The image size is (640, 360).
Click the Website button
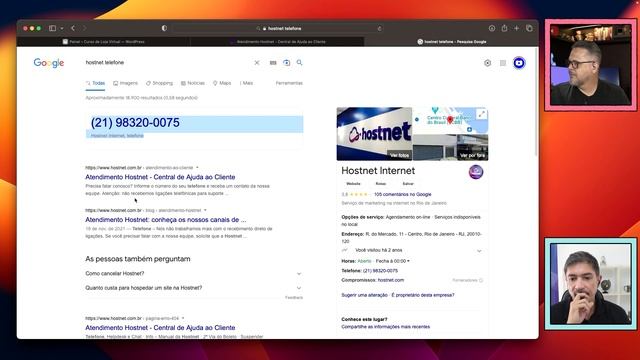353,184
